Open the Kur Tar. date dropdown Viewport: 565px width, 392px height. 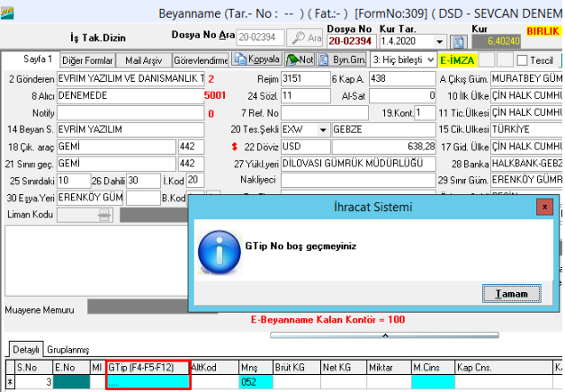(x=439, y=41)
